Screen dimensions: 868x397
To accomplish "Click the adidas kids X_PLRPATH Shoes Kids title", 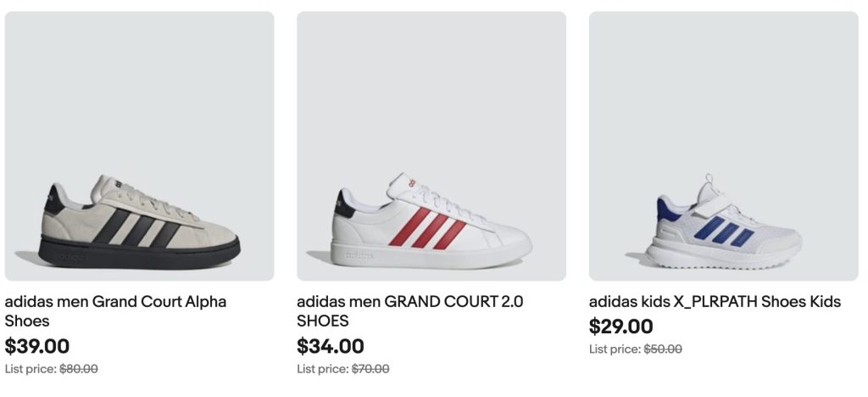I will point(715,301).
